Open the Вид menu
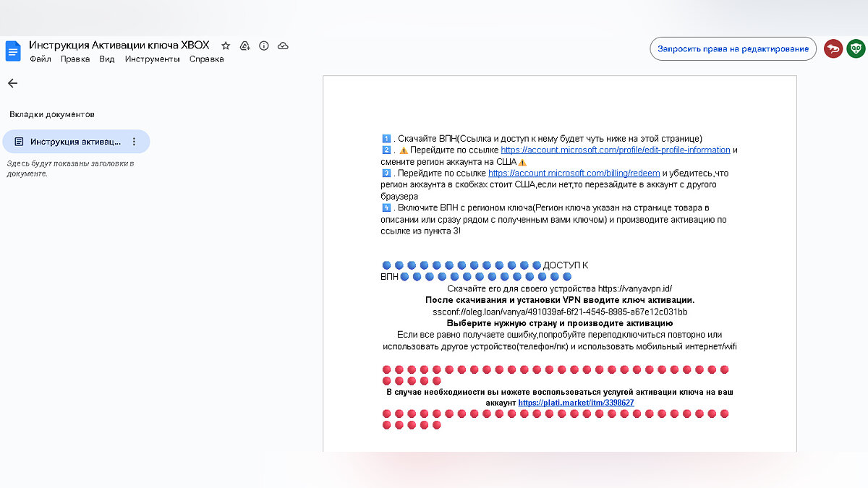This screenshot has width=868, height=488. (107, 59)
